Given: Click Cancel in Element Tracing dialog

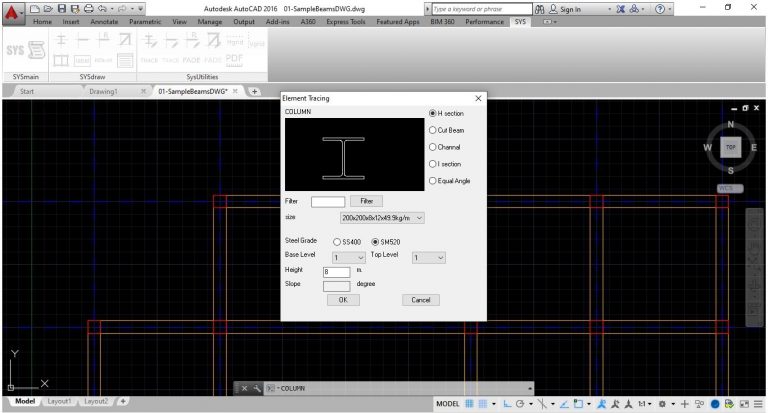Looking at the screenshot, I should (x=421, y=300).
